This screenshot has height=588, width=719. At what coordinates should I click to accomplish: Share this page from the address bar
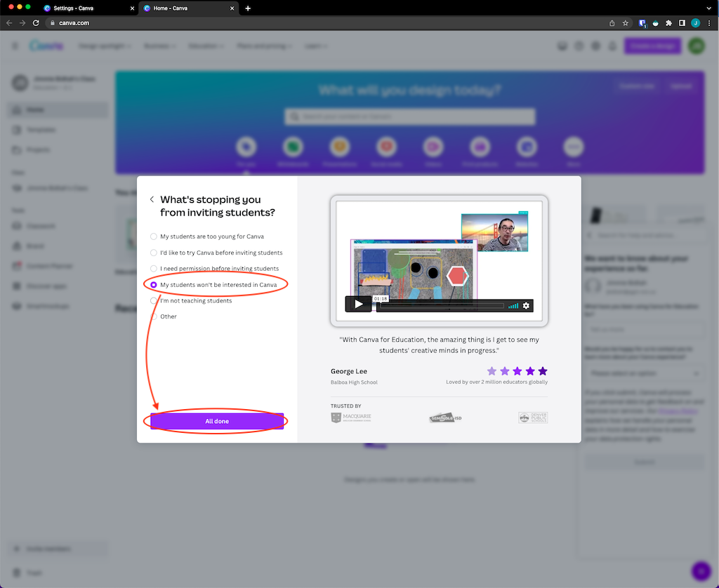click(612, 23)
